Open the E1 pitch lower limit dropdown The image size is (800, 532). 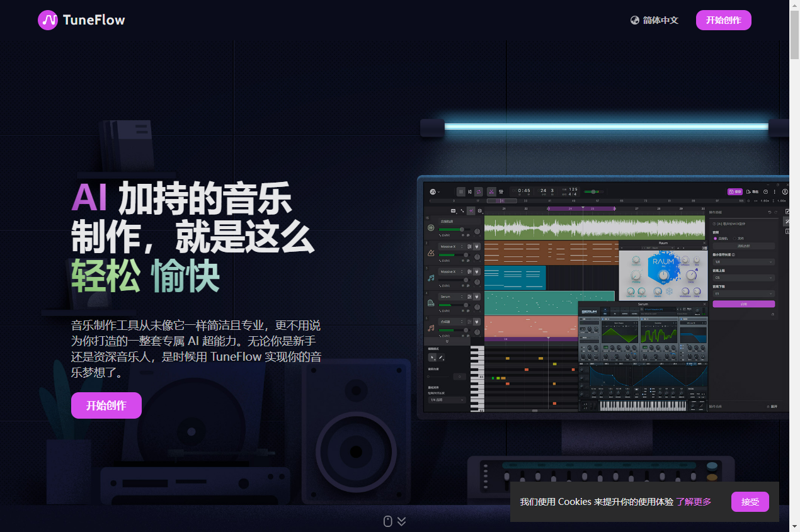point(744,293)
